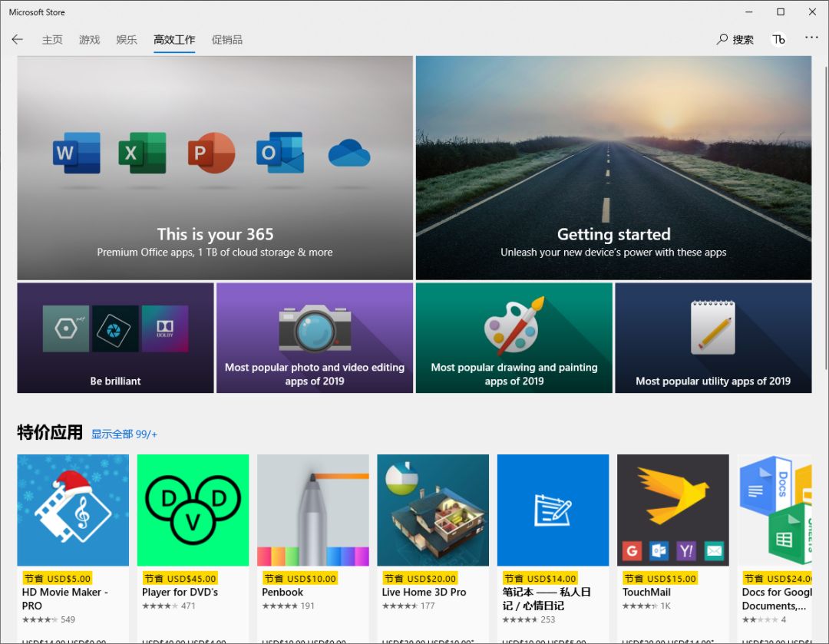Click the 节省 USD$14.00 discount badge
This screenshot has width=829, height=644.
pyautogui.click(x=540, y=579)
